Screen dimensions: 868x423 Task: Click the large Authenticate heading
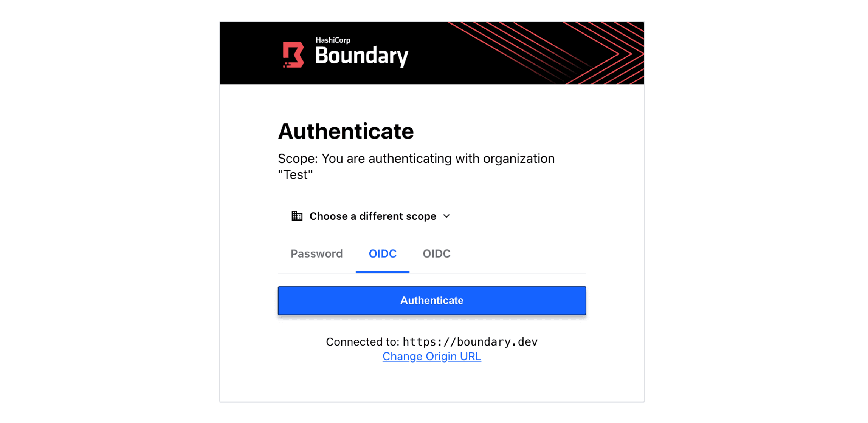click(x=346, y=131)
